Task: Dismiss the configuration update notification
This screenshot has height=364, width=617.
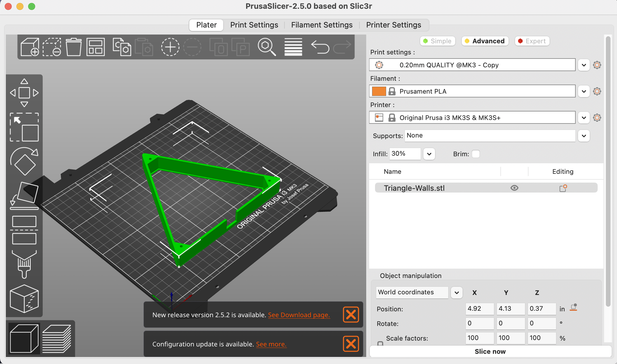Action: point(351,344)
